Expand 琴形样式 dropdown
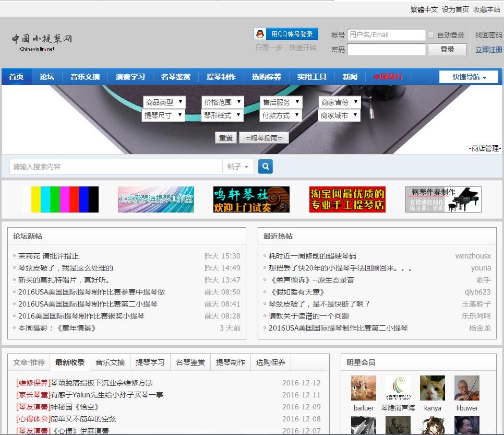The height and width of the screenshot is (435, 504). pyautogui.click(x=222, y=115)
